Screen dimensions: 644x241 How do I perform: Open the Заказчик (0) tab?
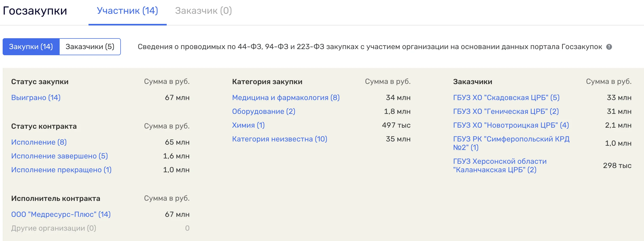pos(203,11)
